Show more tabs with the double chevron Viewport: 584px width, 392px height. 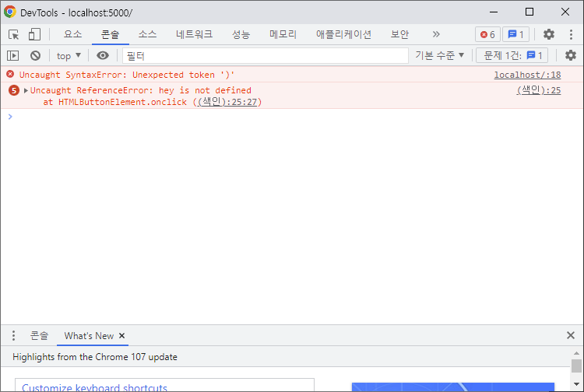coord(436,34)
